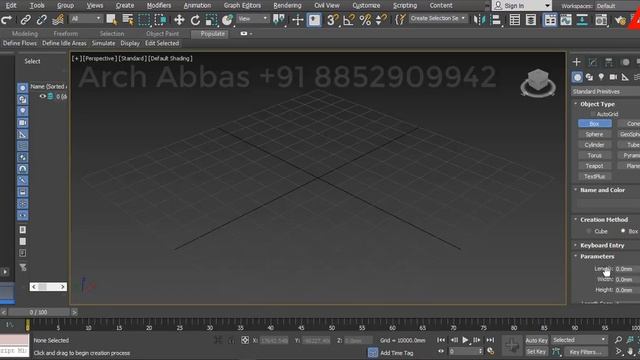Click the Redo arrow icon
This screenshot has width=640, height=360.
[6, 20]
